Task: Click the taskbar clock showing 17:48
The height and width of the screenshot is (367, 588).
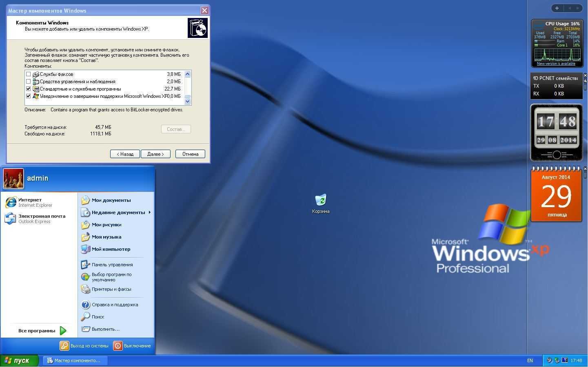Action: click(x=576, y=360)
